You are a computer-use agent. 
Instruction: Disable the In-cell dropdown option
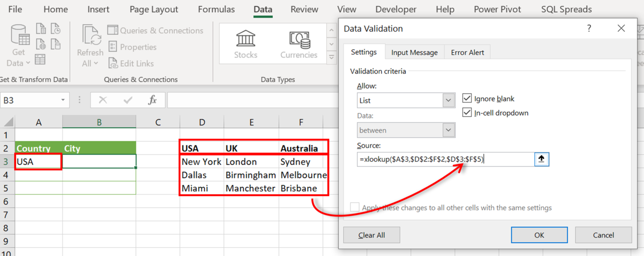click(x=467, y=113)
